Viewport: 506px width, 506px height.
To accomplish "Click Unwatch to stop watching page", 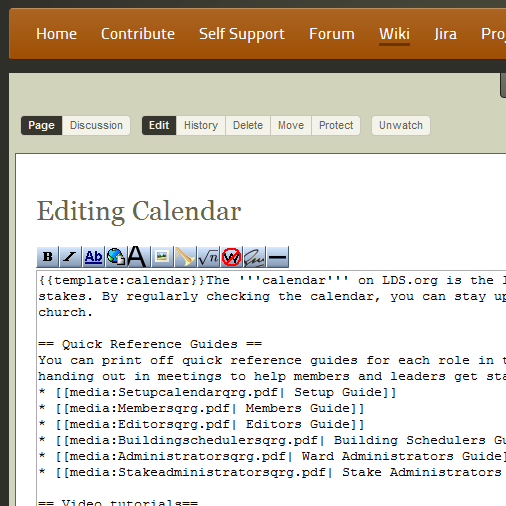I will coord(401,125).
